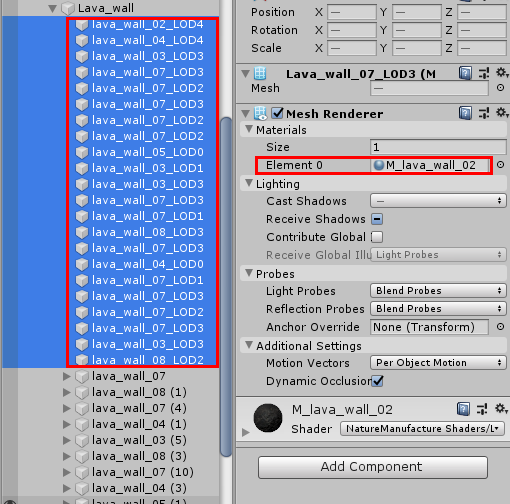The width and height of the screenshot is (510, 504).
Task: Click the Anchor Override None (Transform) field
Action: point(429,327)
